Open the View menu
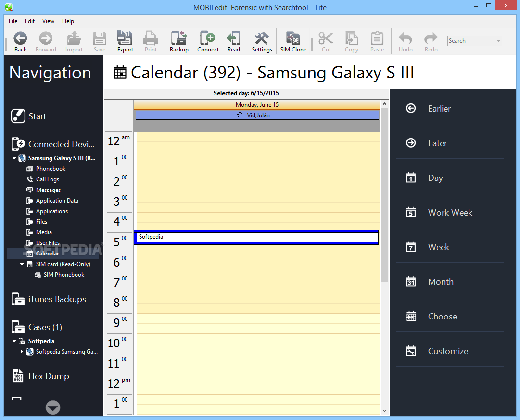This screenshot has width=520, height=420. [48, 21]
